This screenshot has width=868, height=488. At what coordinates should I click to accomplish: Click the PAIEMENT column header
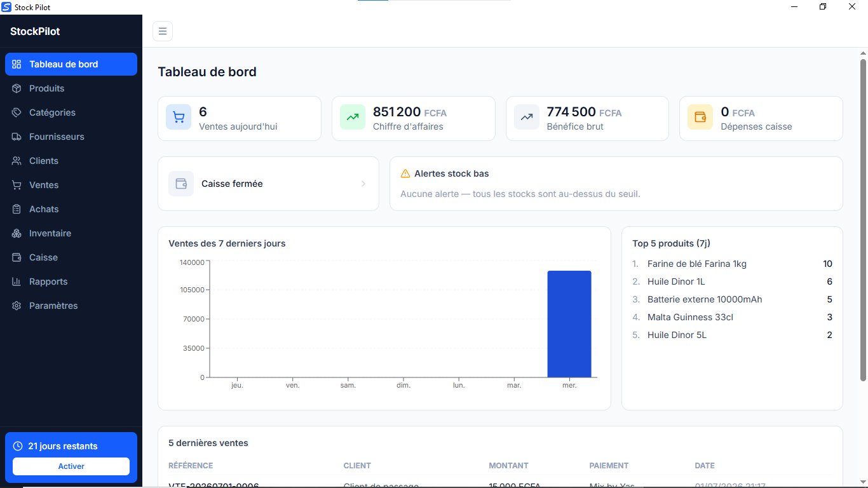tap(609, 466)
